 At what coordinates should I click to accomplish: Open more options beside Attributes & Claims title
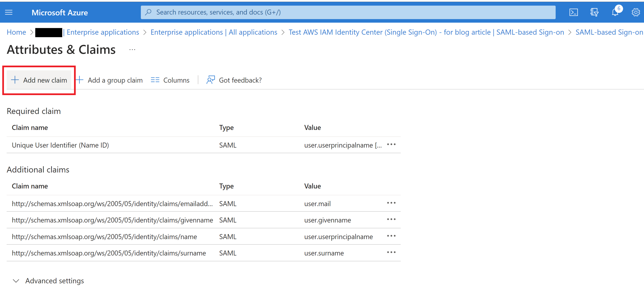pos(132,49)
